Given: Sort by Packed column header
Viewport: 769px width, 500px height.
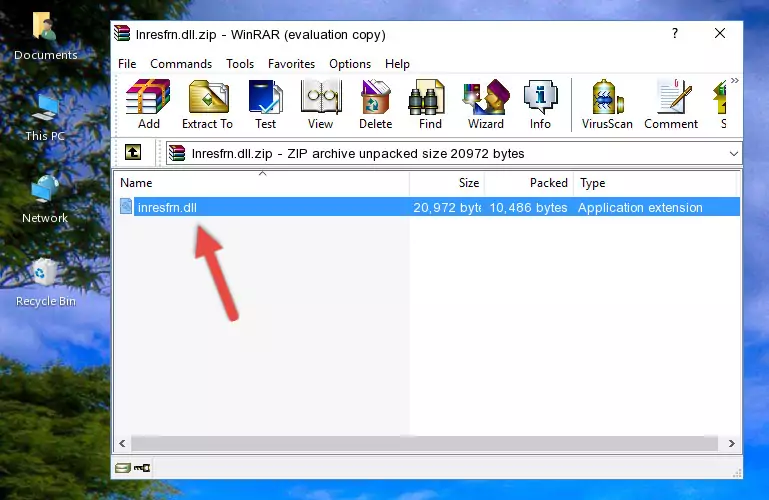Looking at the screenshot, I should (529, 183).
